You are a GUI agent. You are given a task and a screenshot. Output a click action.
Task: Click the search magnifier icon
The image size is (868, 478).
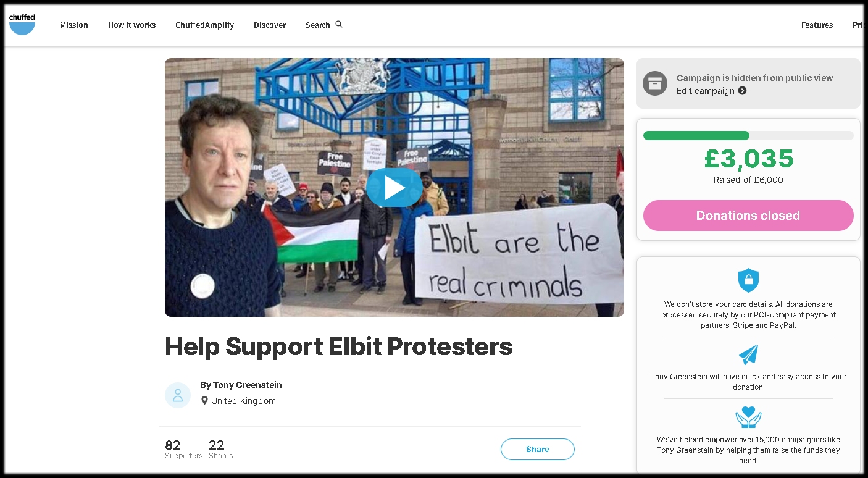coord(339,25)
